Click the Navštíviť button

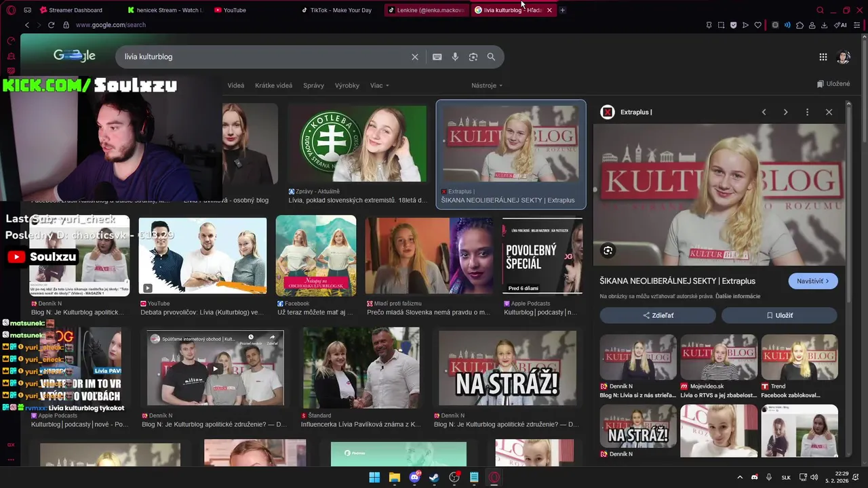click(813, 281)
